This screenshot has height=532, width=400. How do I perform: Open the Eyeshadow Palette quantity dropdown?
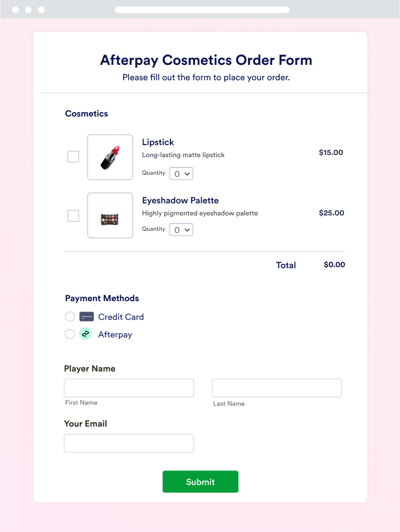coord(181,229)
